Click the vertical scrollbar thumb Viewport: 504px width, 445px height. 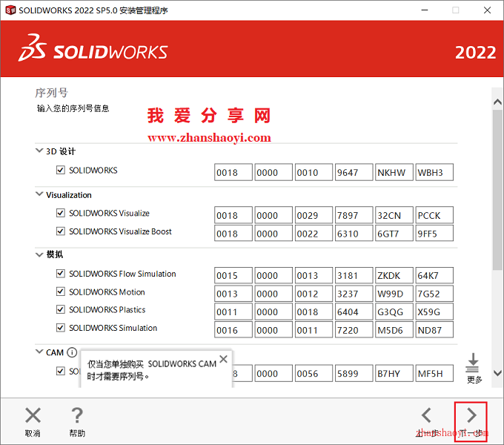coord(497,190)
